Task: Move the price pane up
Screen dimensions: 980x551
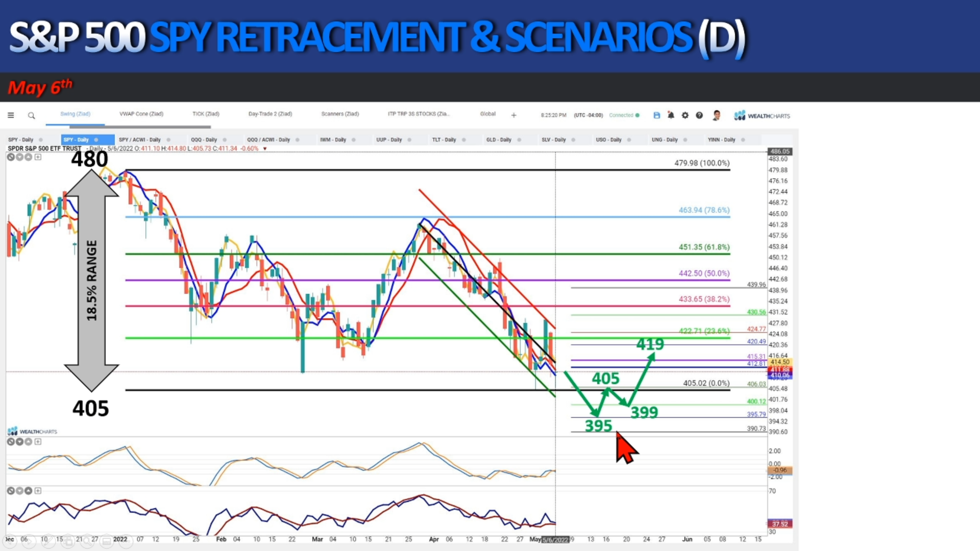Action: pyautogui.click(x=29, y=157)
